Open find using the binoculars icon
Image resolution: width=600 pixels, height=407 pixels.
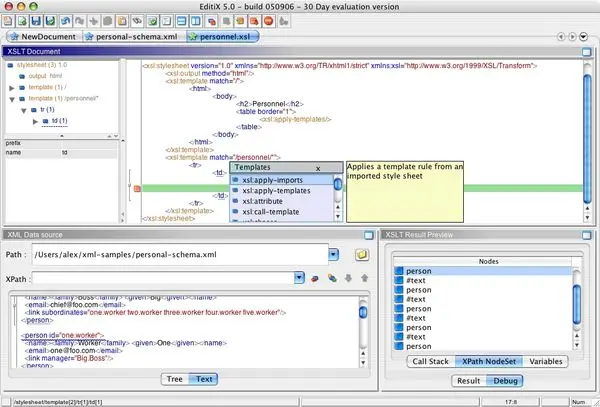pyautogui.click(x=137, y=21)
